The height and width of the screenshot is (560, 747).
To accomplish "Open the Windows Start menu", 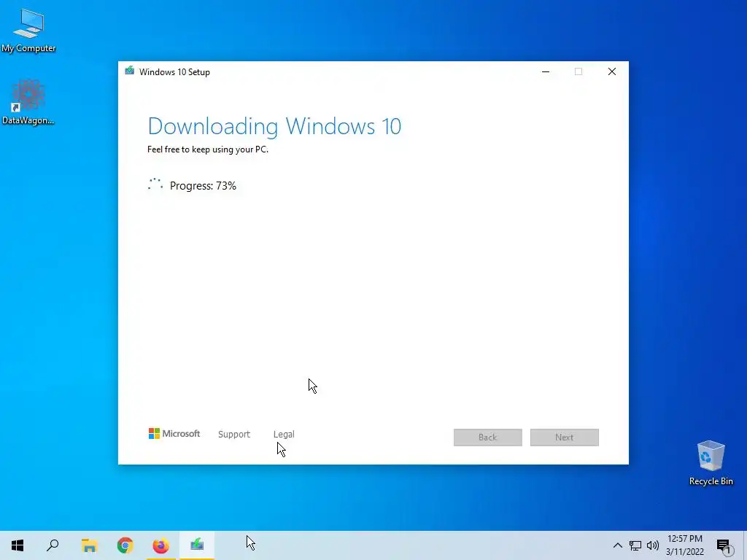I will coord(18,545).
